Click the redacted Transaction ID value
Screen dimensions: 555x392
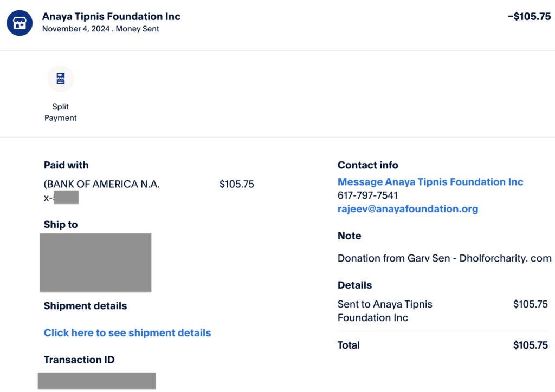click(x=96, y=380)
